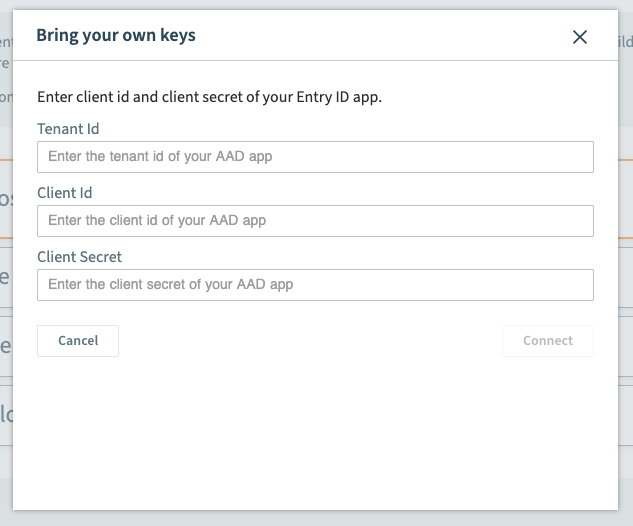Click the Tenant Id label
This screenshot has width=633, height=526.
pyautogui.click(x=68, y=129)
